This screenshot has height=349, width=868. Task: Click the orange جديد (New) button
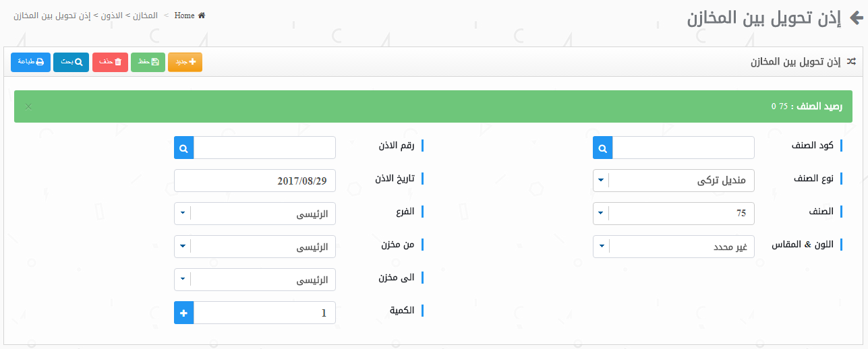coord(185,62)
